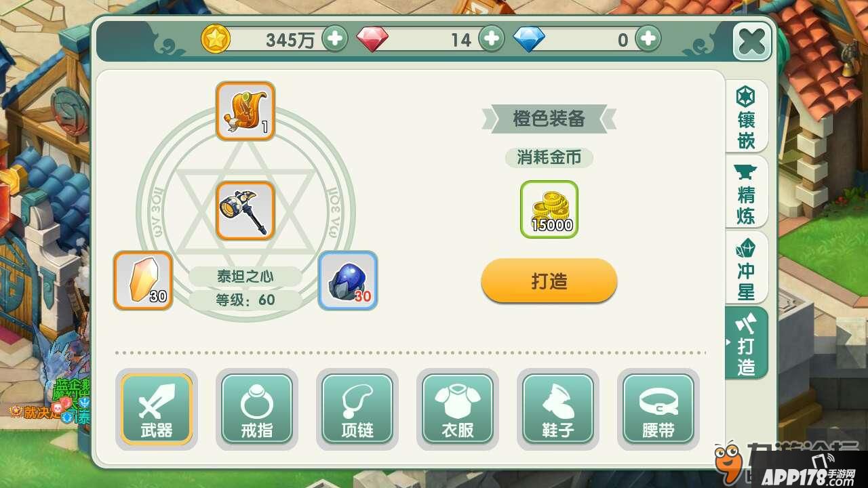Click the orange 打造 forge button

point(549,281)
